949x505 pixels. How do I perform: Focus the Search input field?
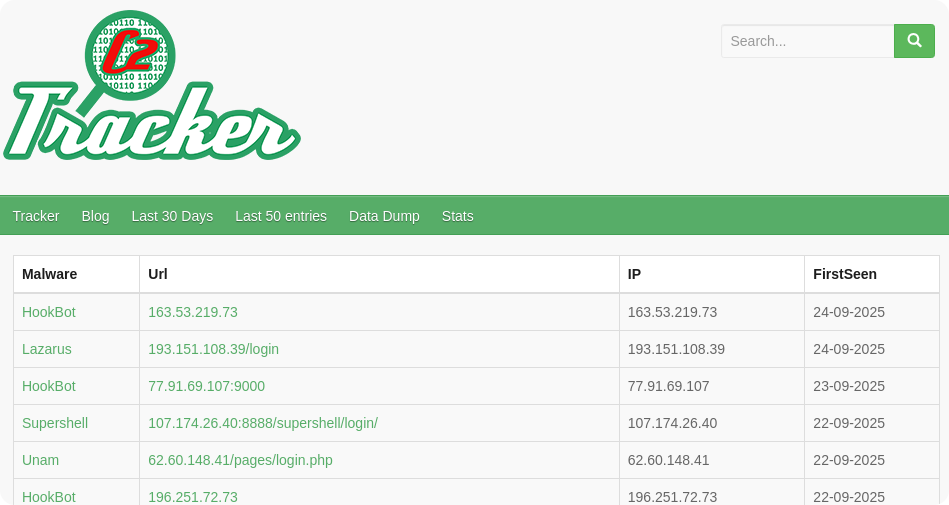pyautogui.click(x=807, y=41)
